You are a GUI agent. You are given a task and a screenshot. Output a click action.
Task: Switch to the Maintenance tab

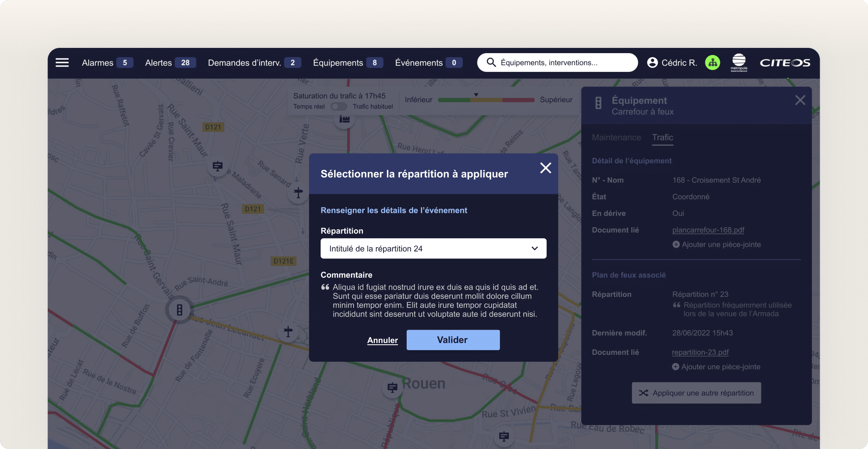pyautogui.click(x=616, y=137)
